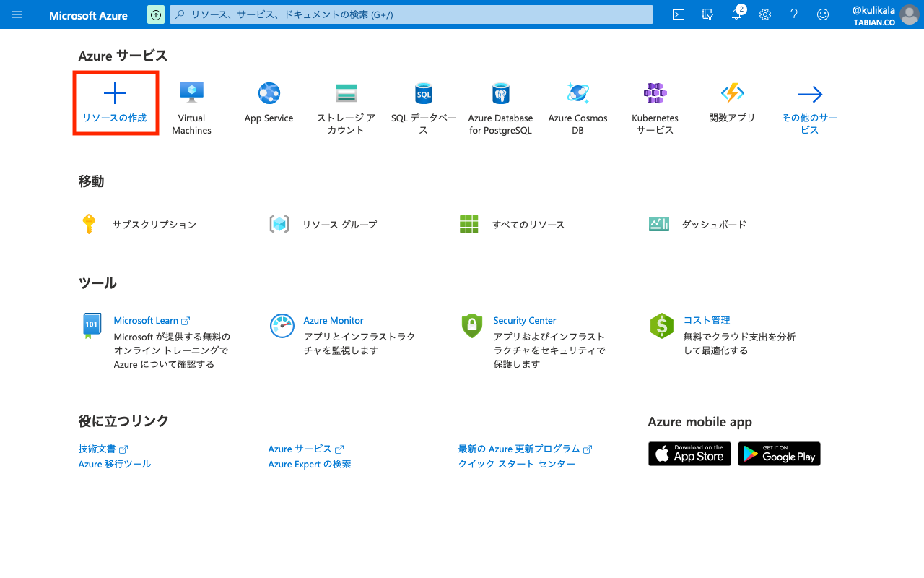924x578 pixels.
Task: Click the Azure mobile app heading
Action: (x=700, y=422)
